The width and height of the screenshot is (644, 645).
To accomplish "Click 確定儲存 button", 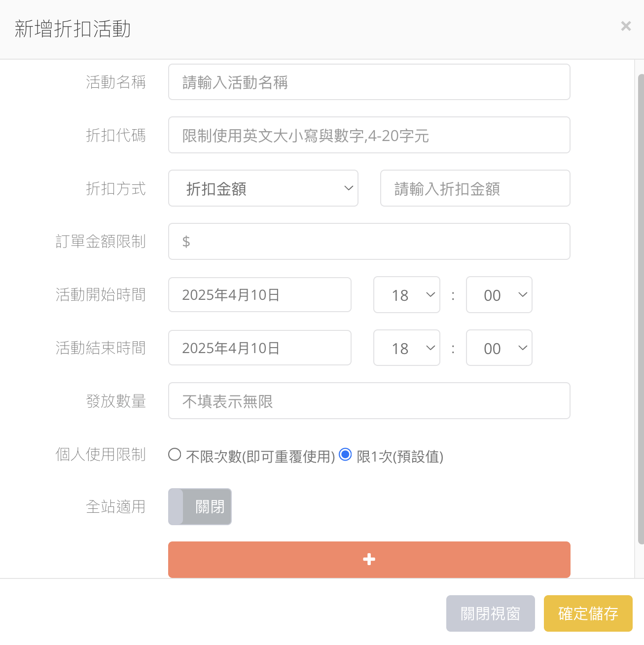I will (x=588, y=613).
